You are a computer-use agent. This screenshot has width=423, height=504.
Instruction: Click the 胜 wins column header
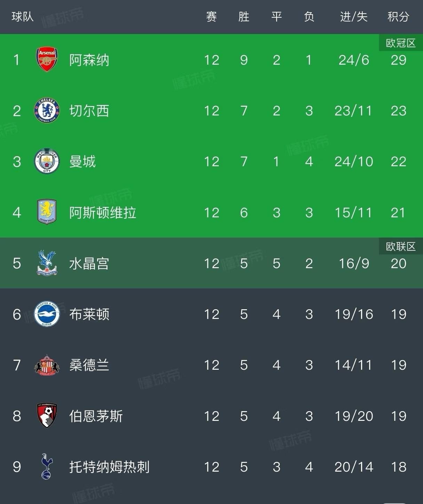point(244,17)
